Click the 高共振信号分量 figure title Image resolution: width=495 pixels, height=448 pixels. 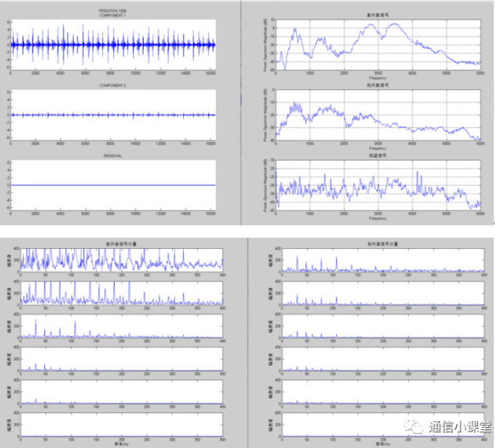pos(121,243)
